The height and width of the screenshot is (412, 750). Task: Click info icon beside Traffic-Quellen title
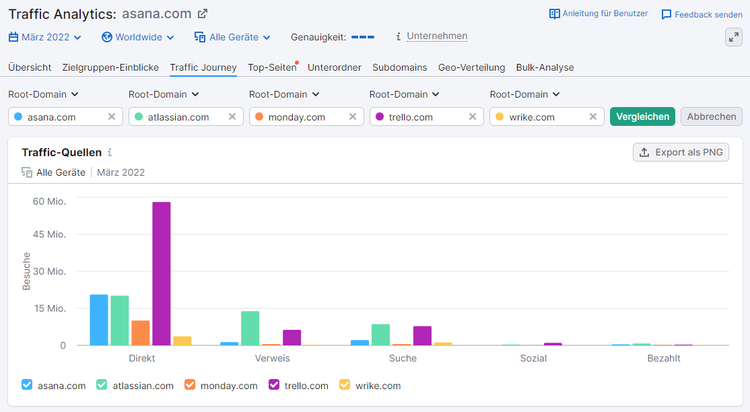coord(110,152)
